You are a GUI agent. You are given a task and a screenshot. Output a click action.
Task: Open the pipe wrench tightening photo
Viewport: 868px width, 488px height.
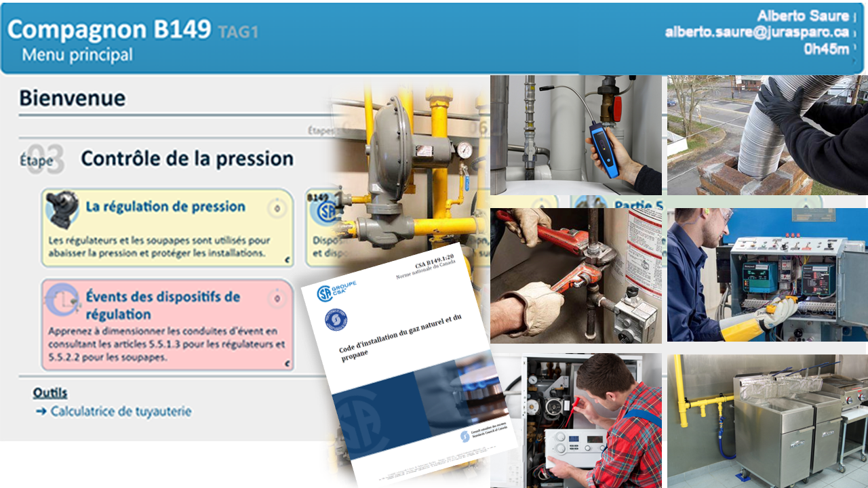(576, 275)
